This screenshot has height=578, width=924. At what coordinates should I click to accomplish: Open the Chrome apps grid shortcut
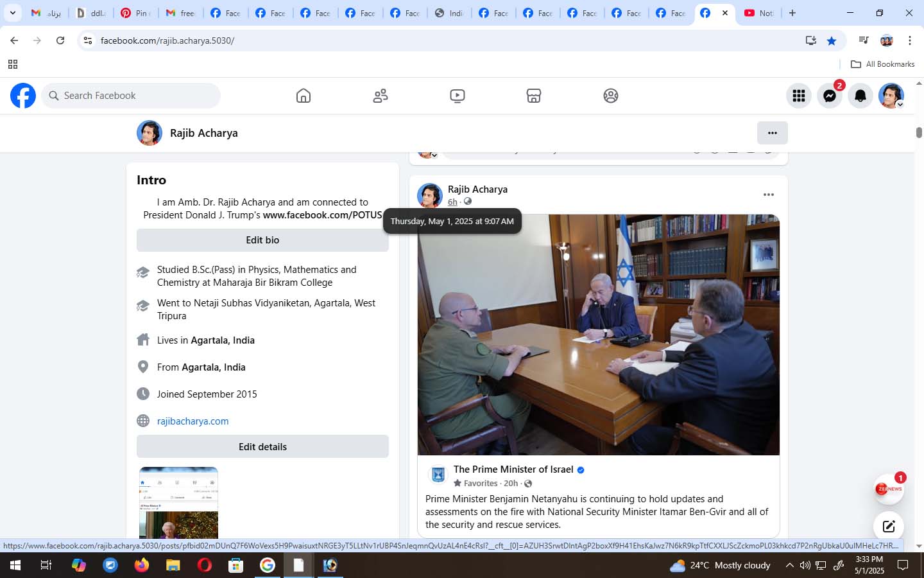(12, 64)
